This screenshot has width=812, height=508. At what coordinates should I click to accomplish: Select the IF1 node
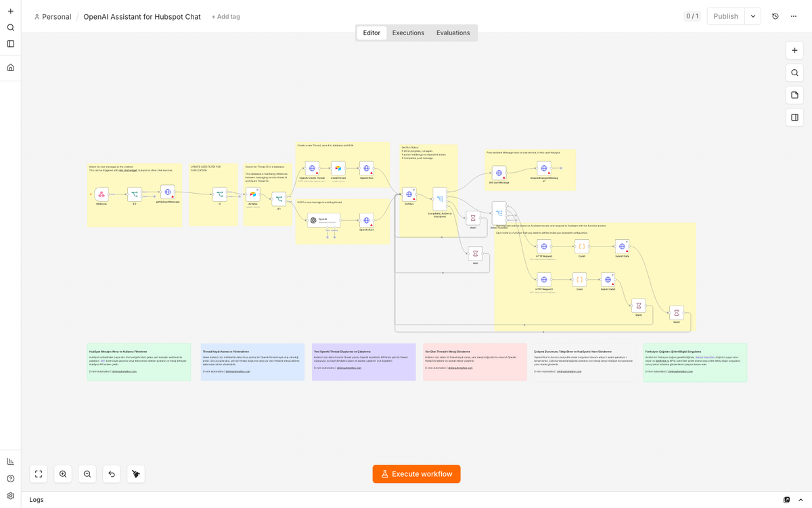279,199
